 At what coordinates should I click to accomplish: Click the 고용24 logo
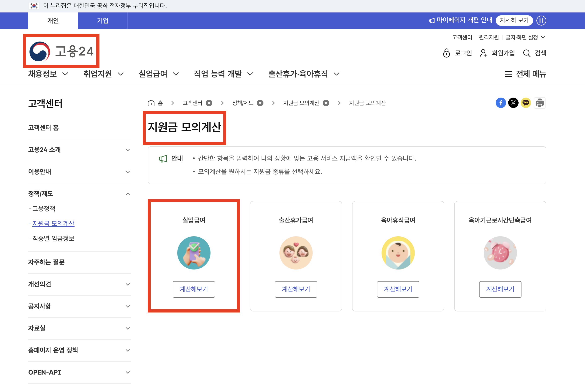click(x=61, y=51)
